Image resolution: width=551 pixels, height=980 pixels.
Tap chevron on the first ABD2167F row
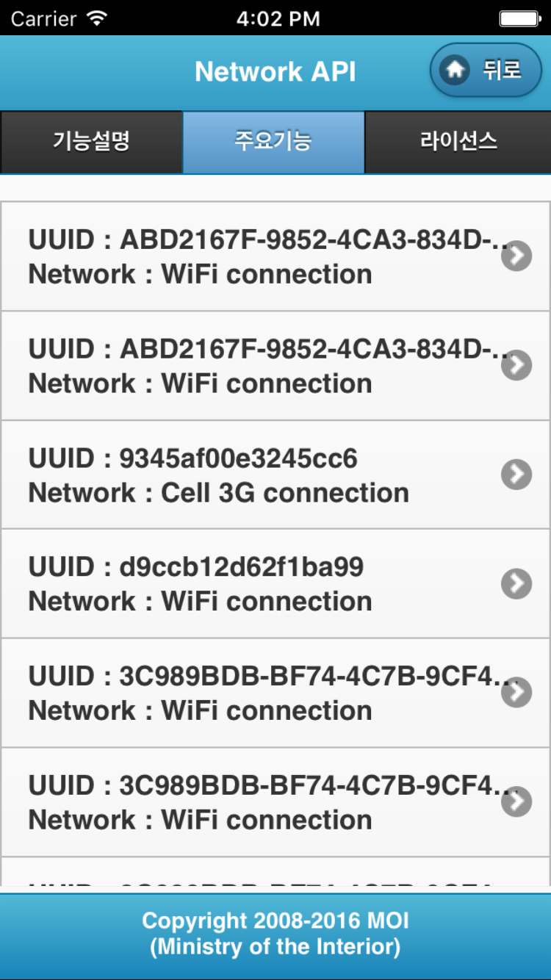click(x=516, y=256)
